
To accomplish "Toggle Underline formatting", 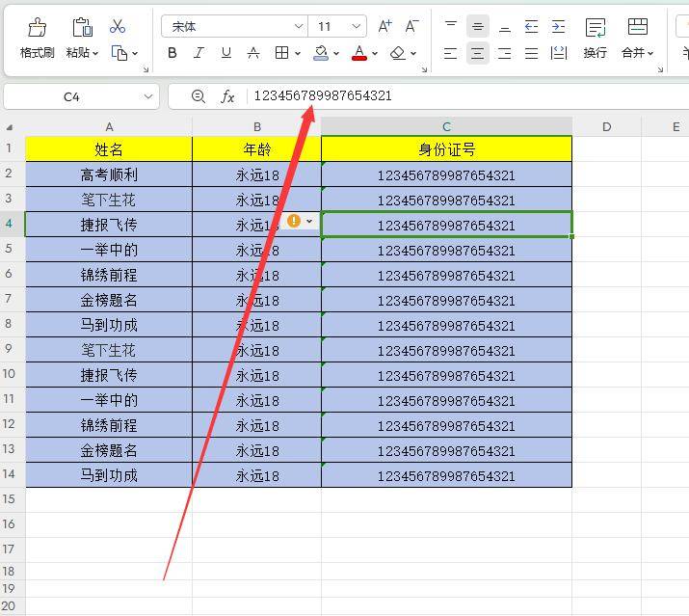I will pyautogui.click(x=226, y=53).
